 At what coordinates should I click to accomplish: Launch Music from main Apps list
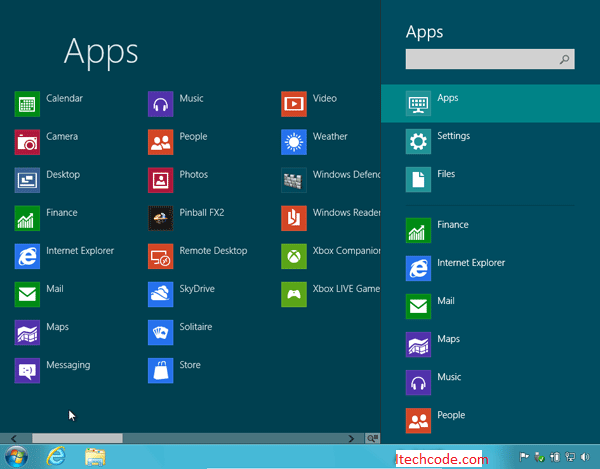161,104
